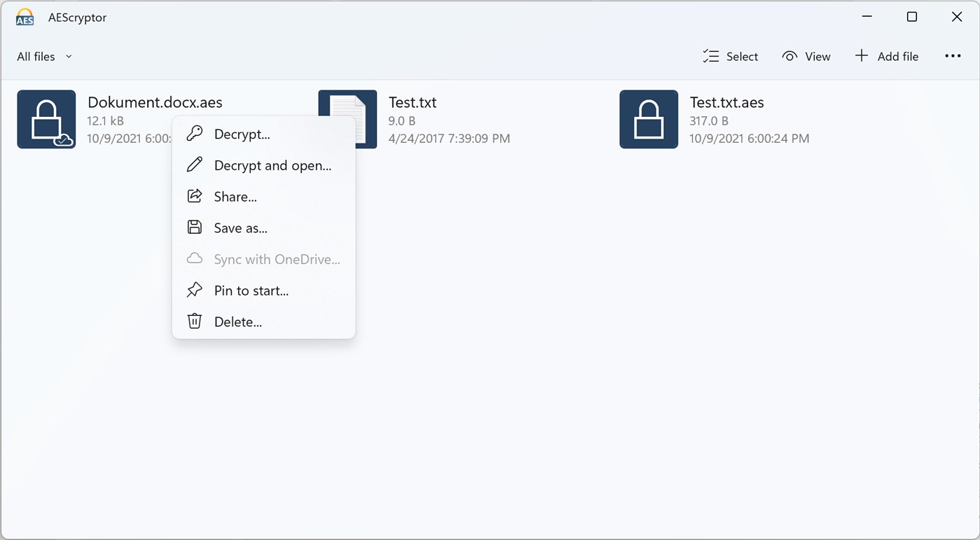
Task: Click the plus icon beside Add file
Action: pos(861,55)
